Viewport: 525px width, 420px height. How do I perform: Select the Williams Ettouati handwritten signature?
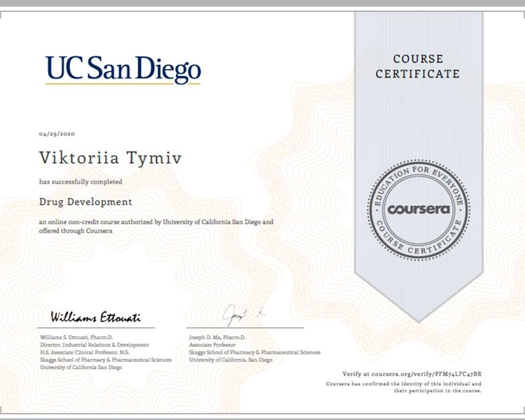[95, 318]
